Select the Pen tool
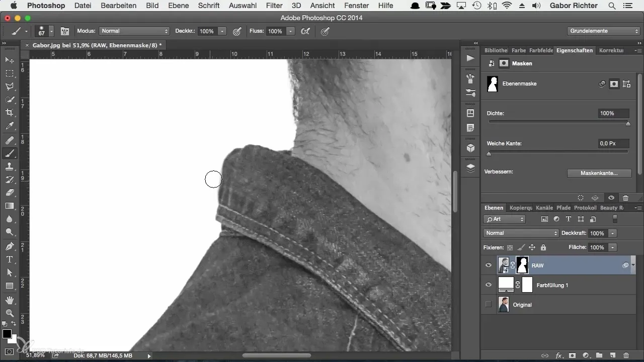This screenshot has width=644, height=362. (x=9, y=246)
